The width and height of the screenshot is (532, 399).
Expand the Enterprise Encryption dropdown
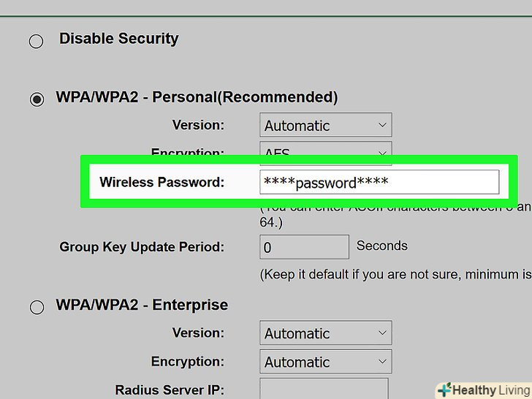tap(325, 361)
